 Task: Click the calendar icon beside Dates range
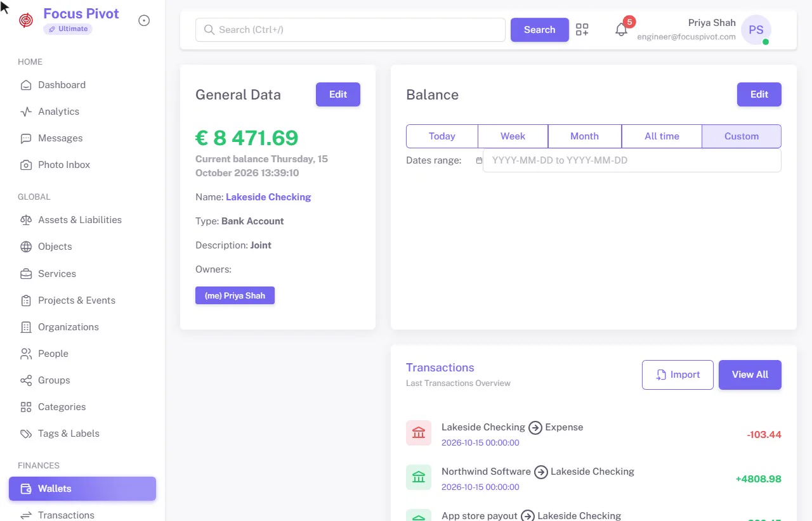pos(479,160)
